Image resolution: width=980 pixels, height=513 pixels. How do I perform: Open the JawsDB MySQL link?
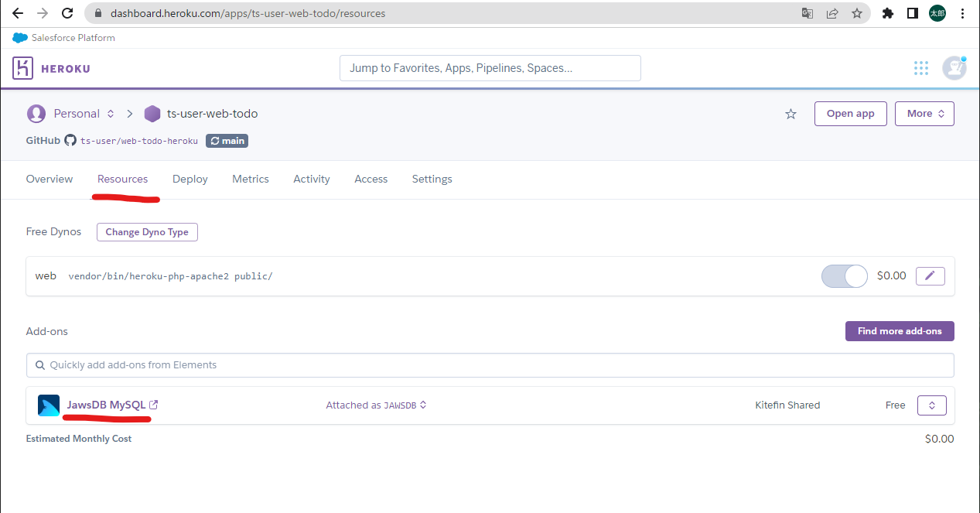pyautogui.click(x=106, y=405)
